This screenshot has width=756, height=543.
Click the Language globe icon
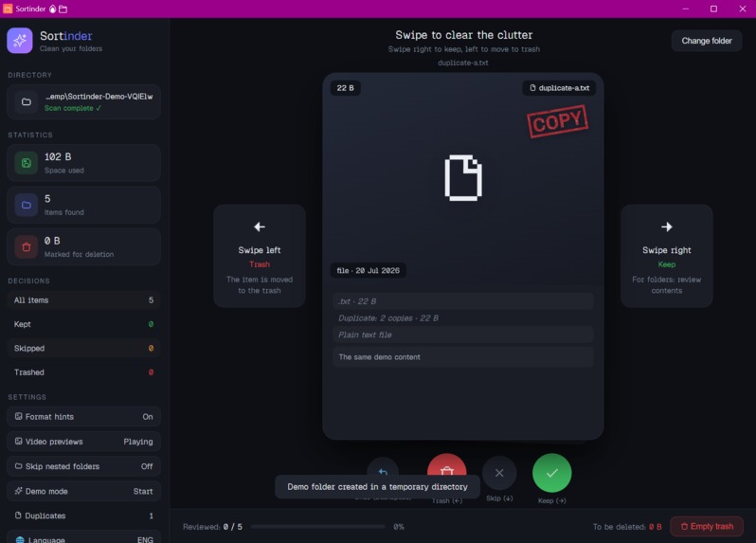point(20,539)
